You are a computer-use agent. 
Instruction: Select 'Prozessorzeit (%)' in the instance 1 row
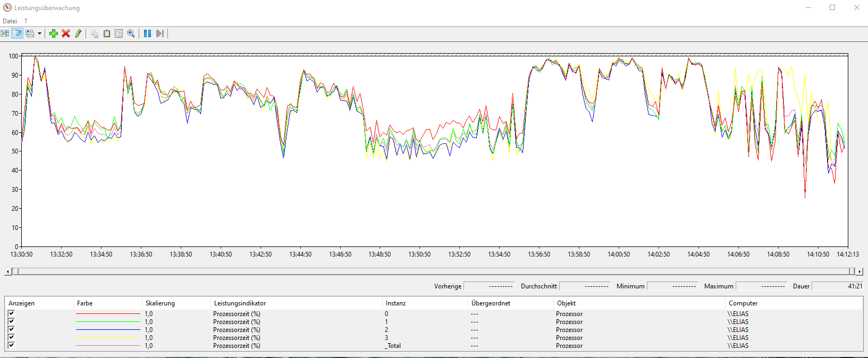coord(237,322)
